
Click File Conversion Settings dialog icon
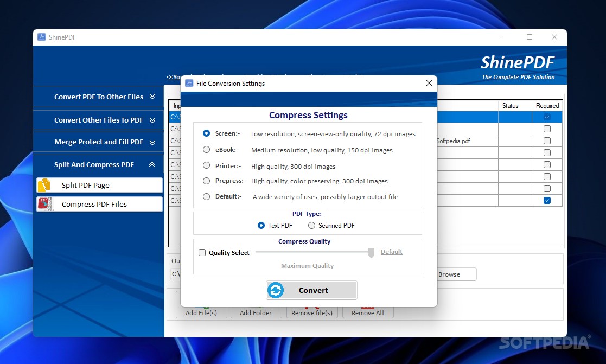(x=189, y=83)
